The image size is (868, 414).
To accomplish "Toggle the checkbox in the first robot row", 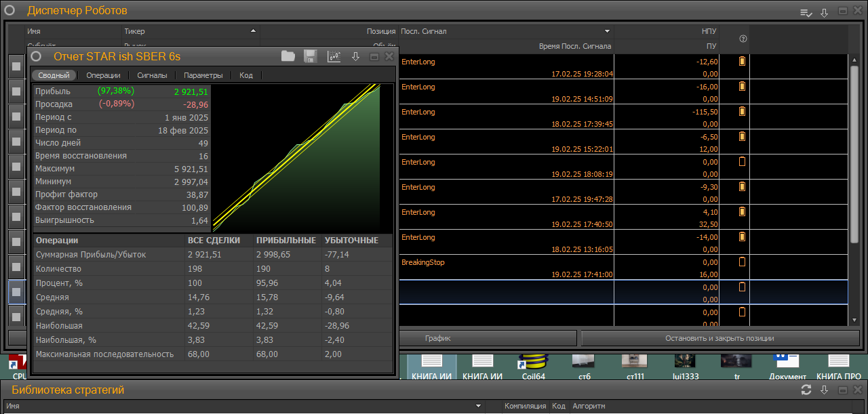I will [16, 66].
